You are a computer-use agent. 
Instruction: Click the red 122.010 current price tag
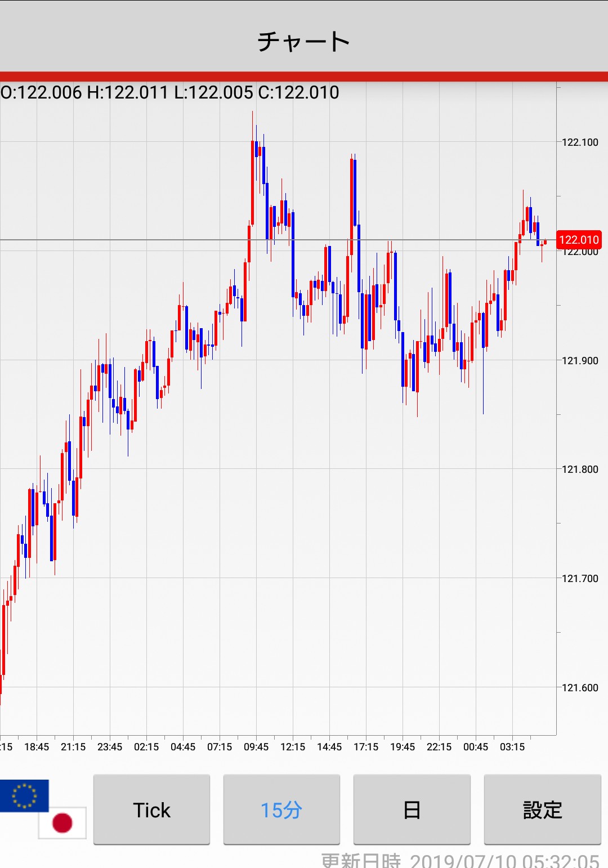(579, 240)
